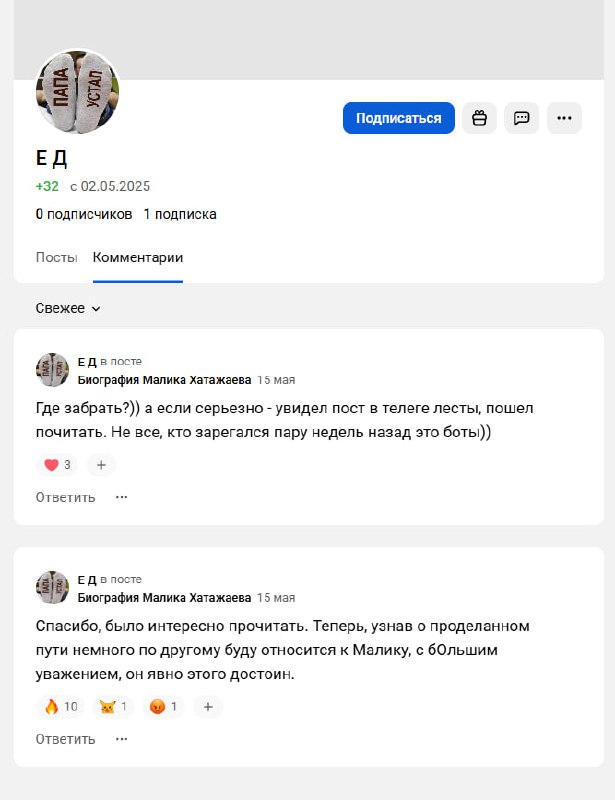
Task: Select the Комментарии tab
Action: tap(138, 257)
